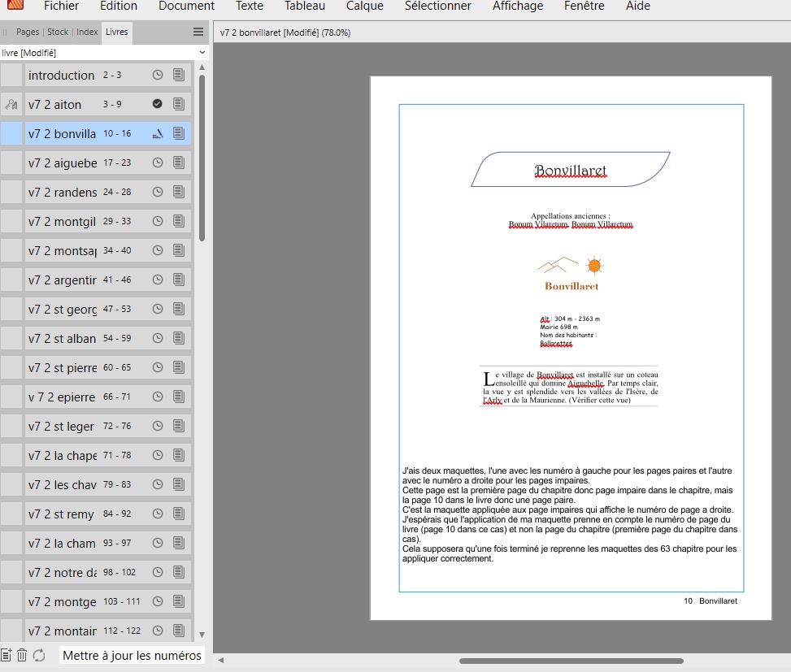Click the document horizontal scrollbar thumb

click(571, 661)
